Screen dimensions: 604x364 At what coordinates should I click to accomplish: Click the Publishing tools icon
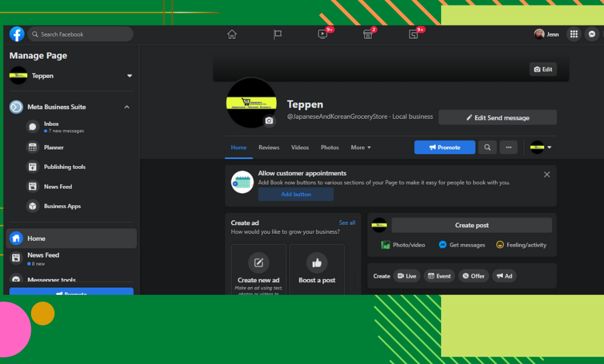coord(33,167)
